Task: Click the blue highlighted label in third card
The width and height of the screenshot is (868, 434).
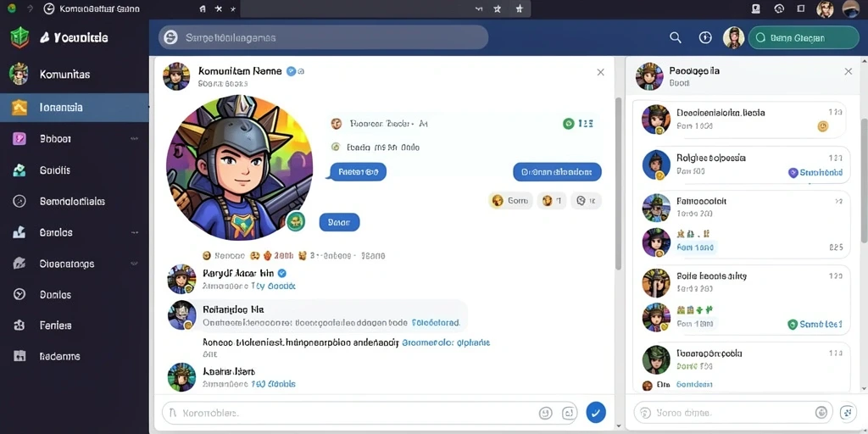Action: point(695,248)
